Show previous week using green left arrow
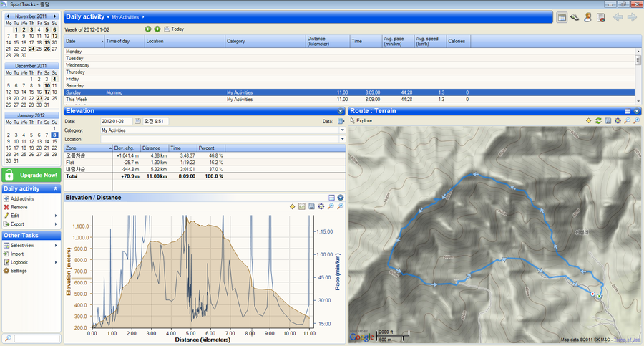This screenshot has width=644, height=346. click(148, 29)
